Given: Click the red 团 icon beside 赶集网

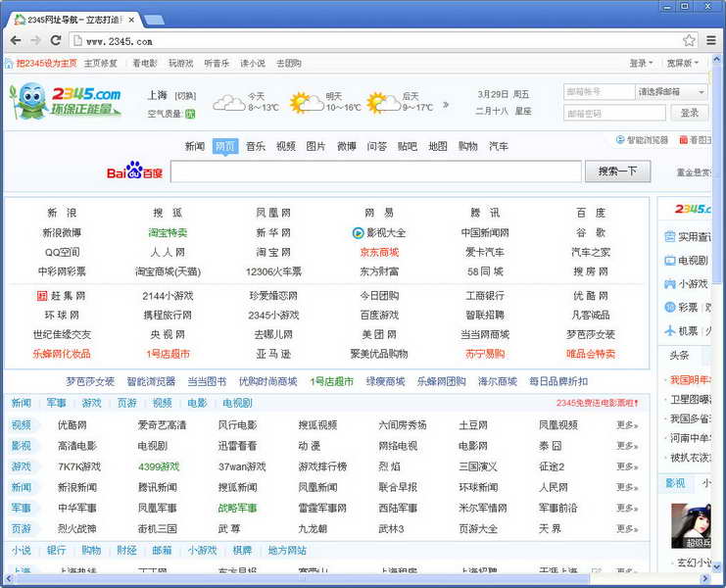Looking at the screenshot, I should 42,295.
